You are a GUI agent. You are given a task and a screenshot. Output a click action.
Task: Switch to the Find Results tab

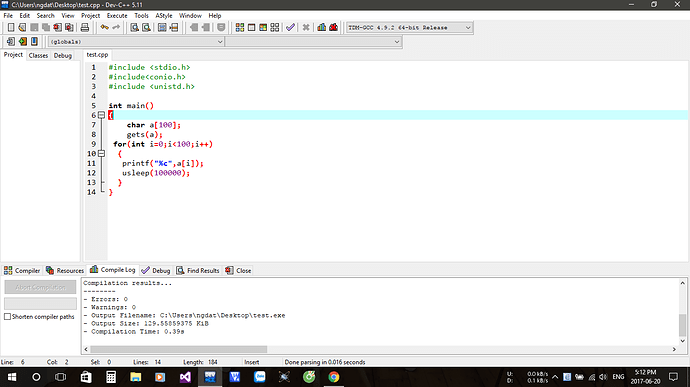pos(198,270)
